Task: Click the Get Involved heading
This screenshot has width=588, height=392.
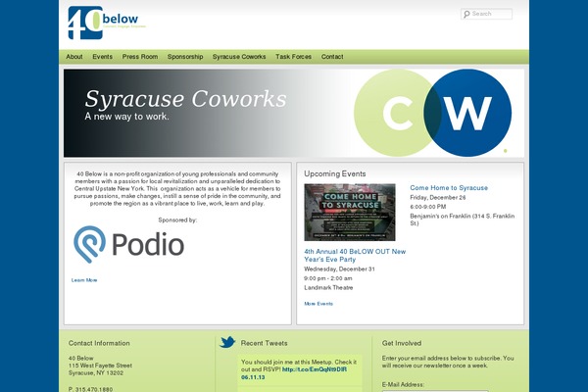Action: click(402, 343)
